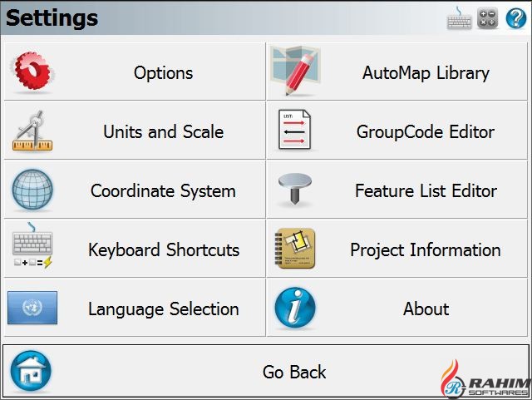
Task: Click the blue info About icon
Action: tap(294, 309)
